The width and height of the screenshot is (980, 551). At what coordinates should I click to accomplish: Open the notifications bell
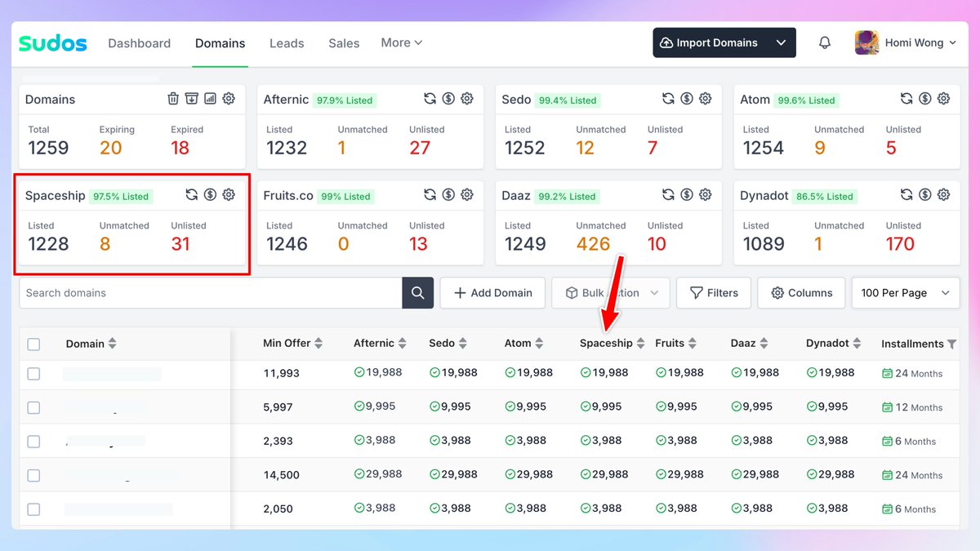[825, 43]
